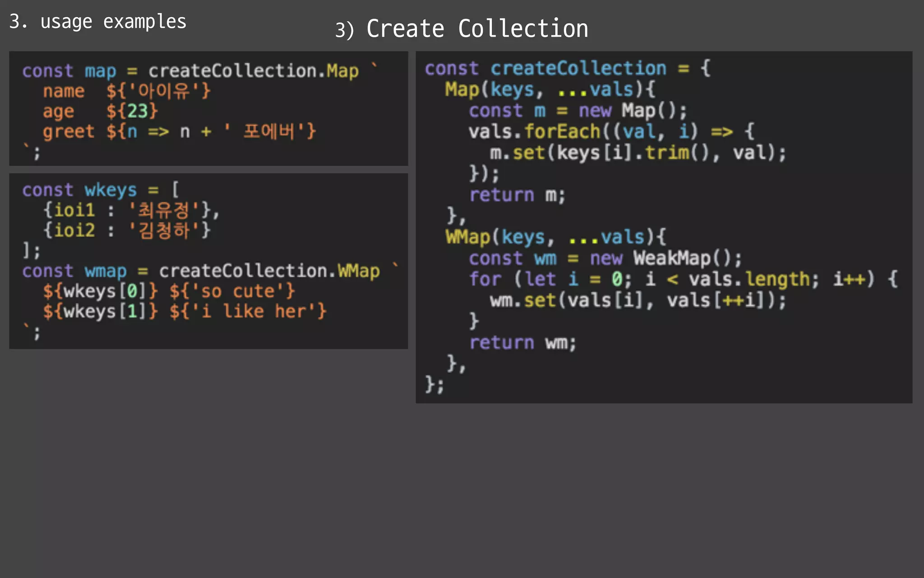Click the '});' line closing the forEach callback
Viewport: 924px width, 578px height.
click(x=484, y=174)
